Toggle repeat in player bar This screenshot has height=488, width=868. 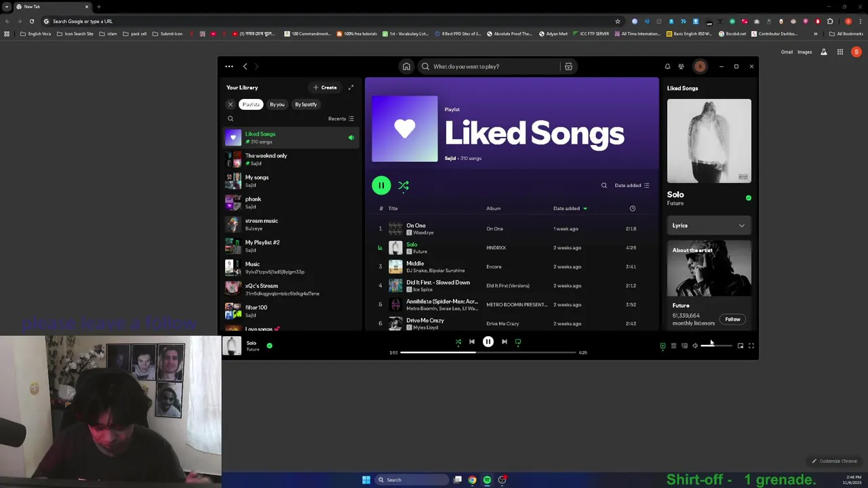518,342
